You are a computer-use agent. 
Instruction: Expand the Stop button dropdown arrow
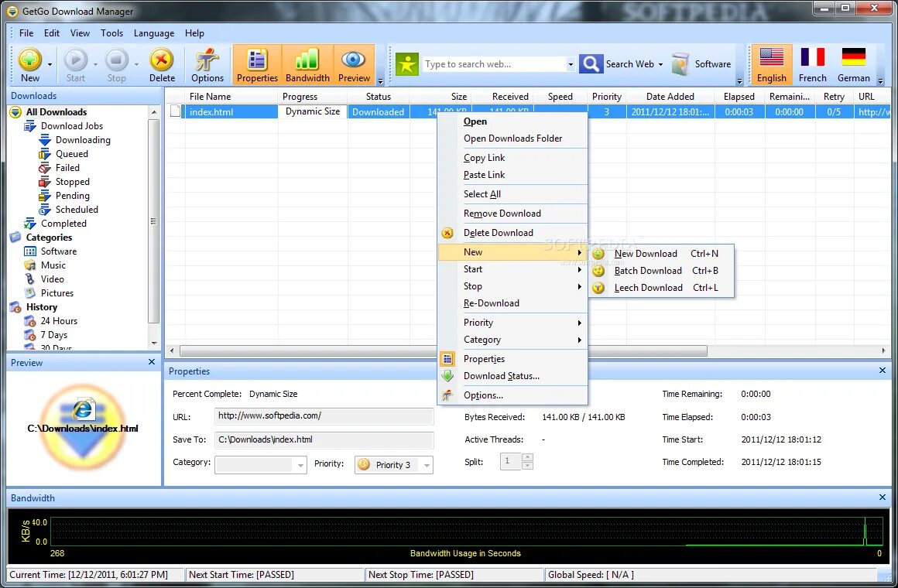pos(136,64)
